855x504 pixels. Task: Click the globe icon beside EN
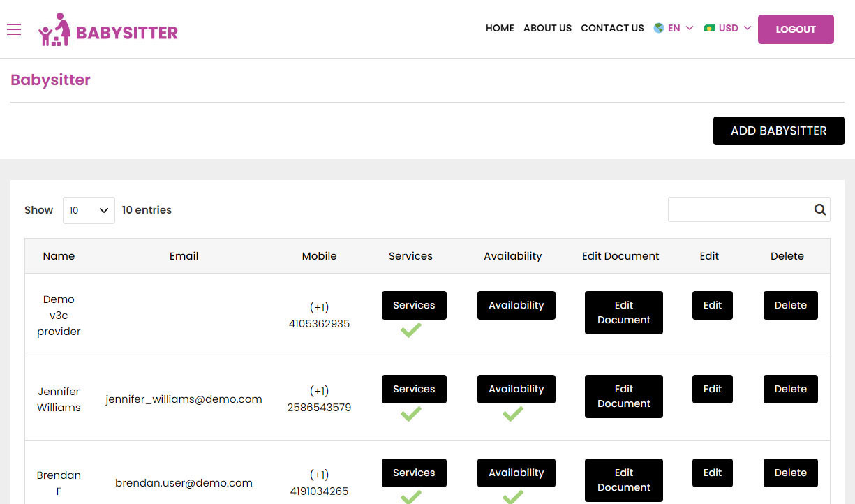pos(657,28)
